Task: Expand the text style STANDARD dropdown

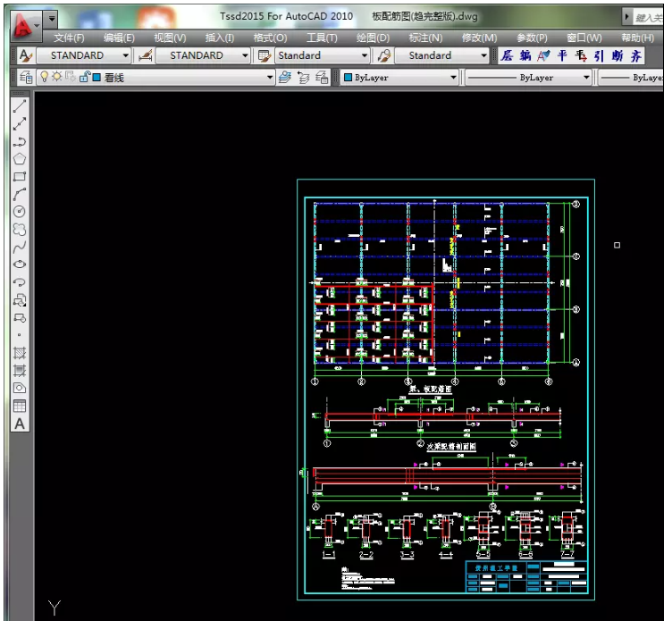Action: click(x=124, y=55)
